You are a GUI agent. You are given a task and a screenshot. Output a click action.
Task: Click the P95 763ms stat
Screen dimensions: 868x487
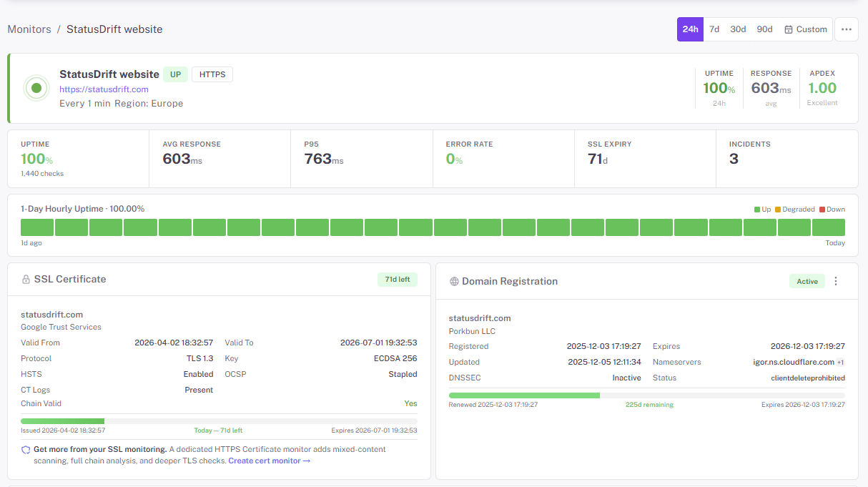click(x=324, y=159)
